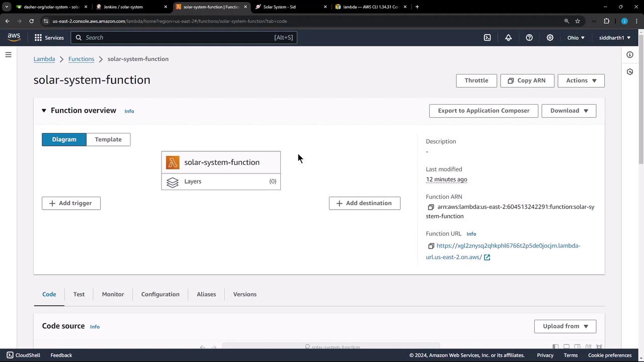Open the AWS console home logo
Screen dimensions: 644x362
tap(14, 37)
